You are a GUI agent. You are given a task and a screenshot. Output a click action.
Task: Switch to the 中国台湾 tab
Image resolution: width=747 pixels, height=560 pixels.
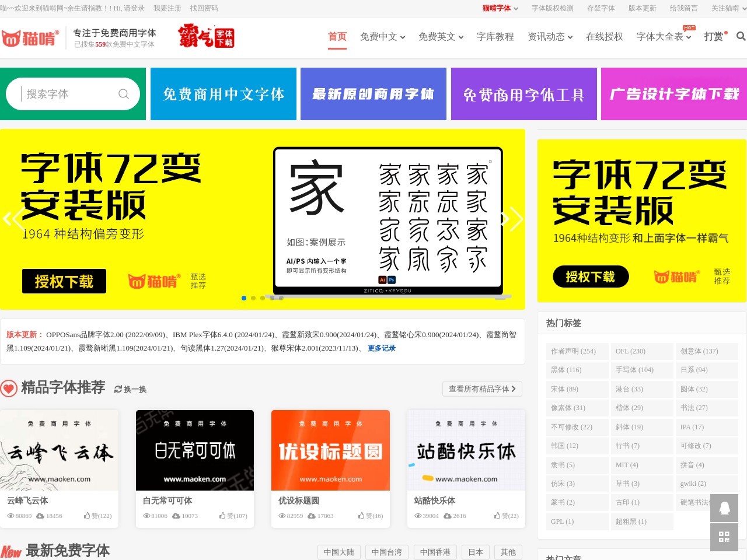click(x=386, y=552)
